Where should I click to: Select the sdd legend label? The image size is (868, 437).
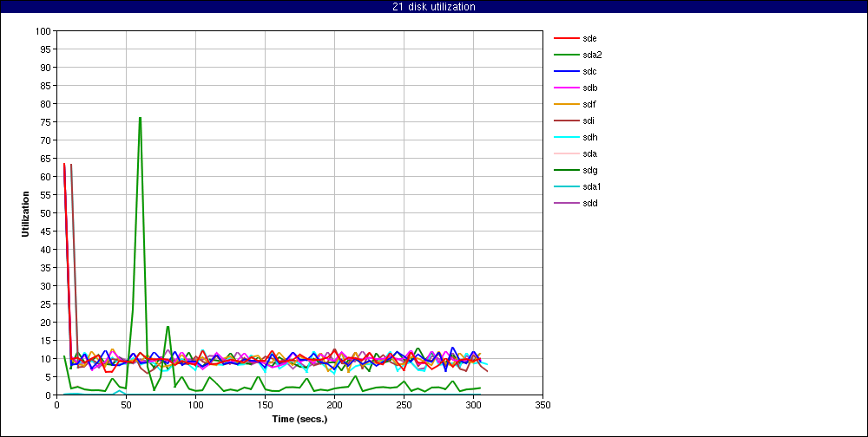[x=589, y=204]
